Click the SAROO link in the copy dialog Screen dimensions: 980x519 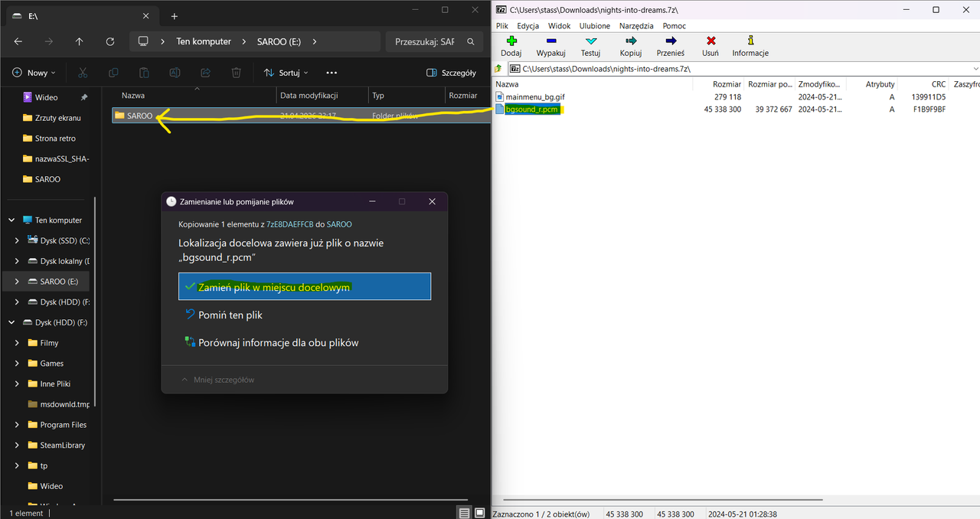point(339,225)
